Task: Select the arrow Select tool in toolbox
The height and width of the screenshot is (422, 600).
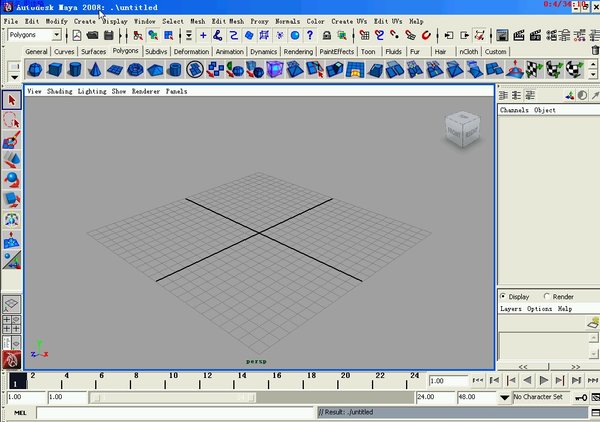Action: [x=12, y=100]
